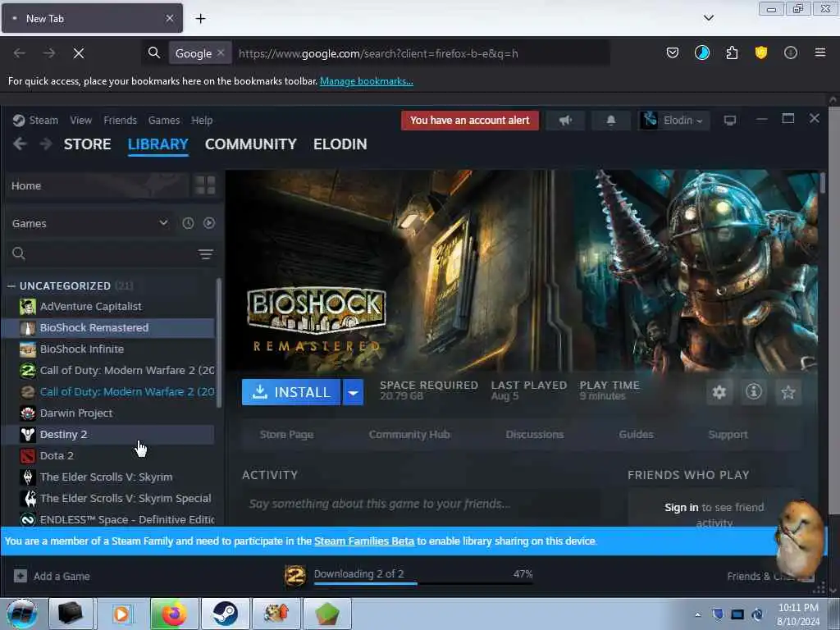840x630 pixels.
Task: Click the Steam icon in the taskbar
Action: pos(225,614)
